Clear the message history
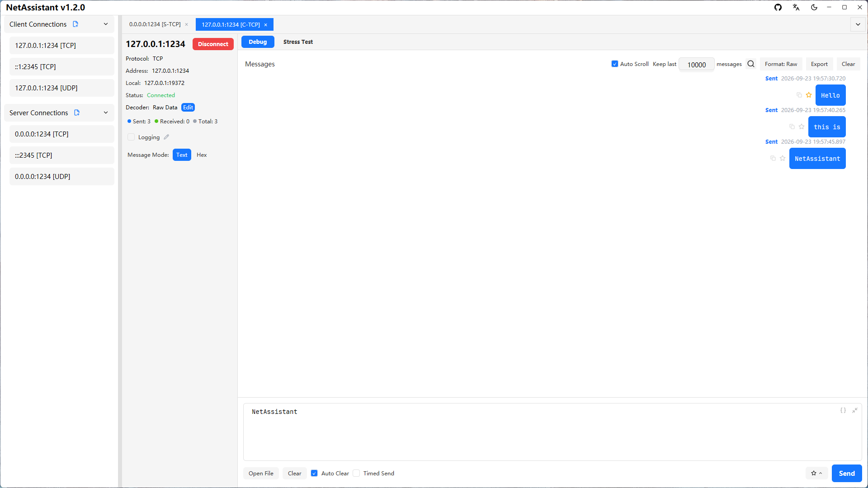The image size is (868, 488). [x=848, y=64]
